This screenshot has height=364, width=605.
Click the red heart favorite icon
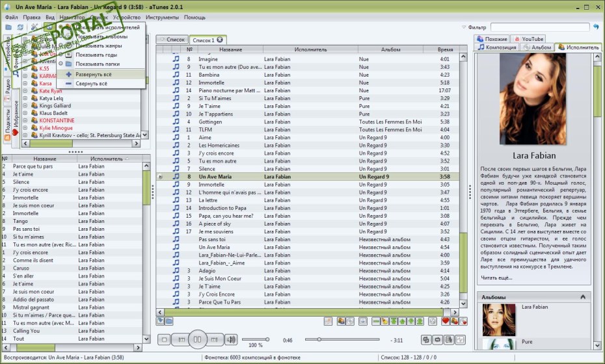click(x=446, y=321)
